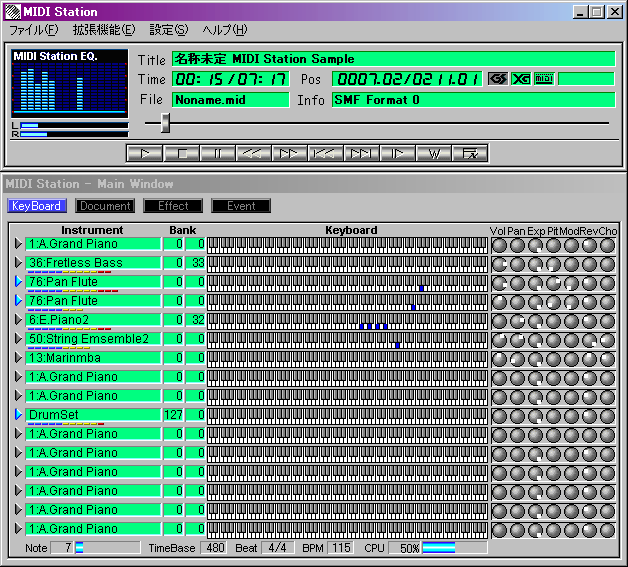The image size is (628, 567).
Task: Open the 設定(S) menu
Action: tap(168, 30)
